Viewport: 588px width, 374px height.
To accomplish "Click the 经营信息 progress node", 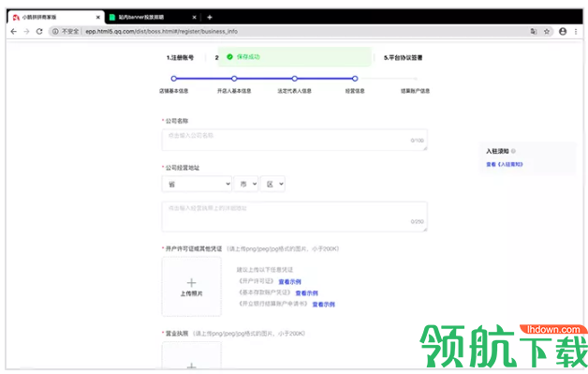I will [x=355, y=79].
